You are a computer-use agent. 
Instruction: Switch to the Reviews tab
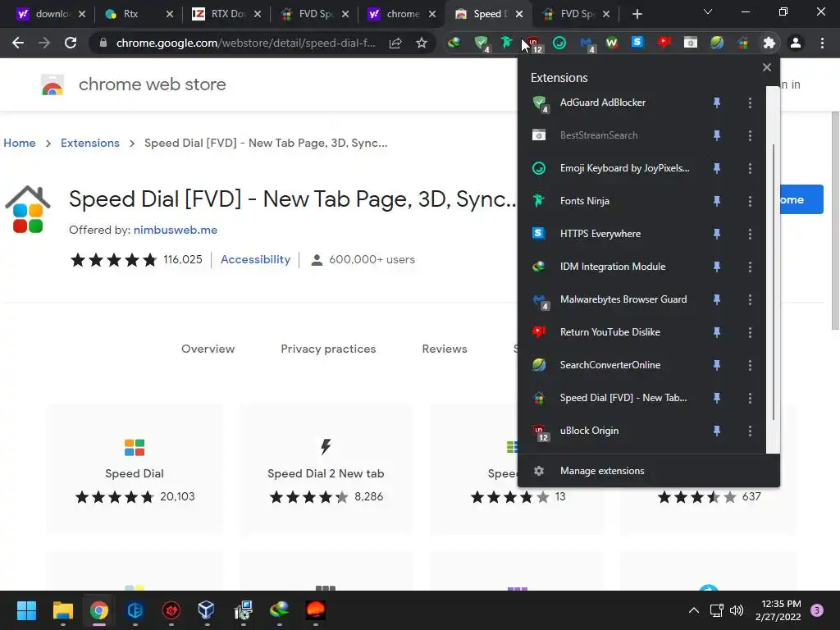(x=445, y=349)
